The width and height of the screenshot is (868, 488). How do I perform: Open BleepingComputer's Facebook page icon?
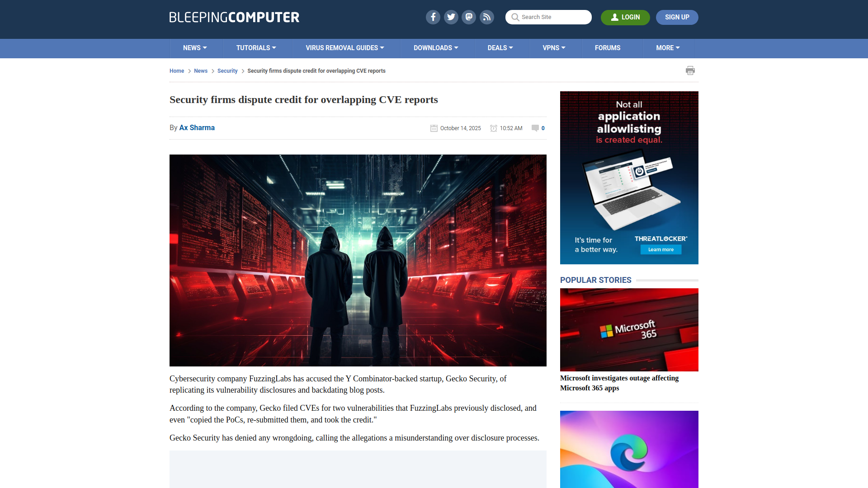[433, 17]
